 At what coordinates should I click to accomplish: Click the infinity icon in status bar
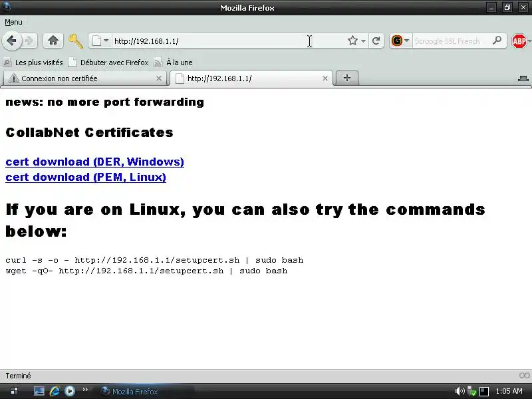pos(524,376)
